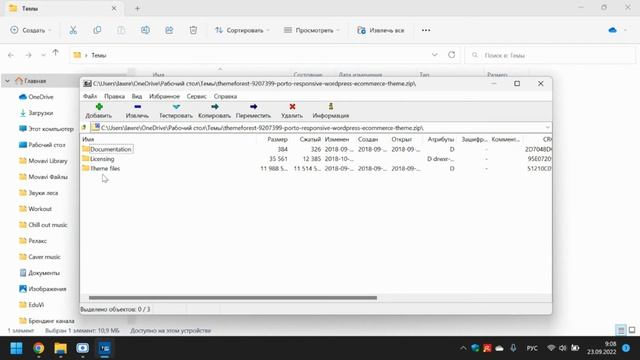Open the Просмотреть dropdown in Explorer
This screenshot has height=360, width=640.
click(312, 30)
